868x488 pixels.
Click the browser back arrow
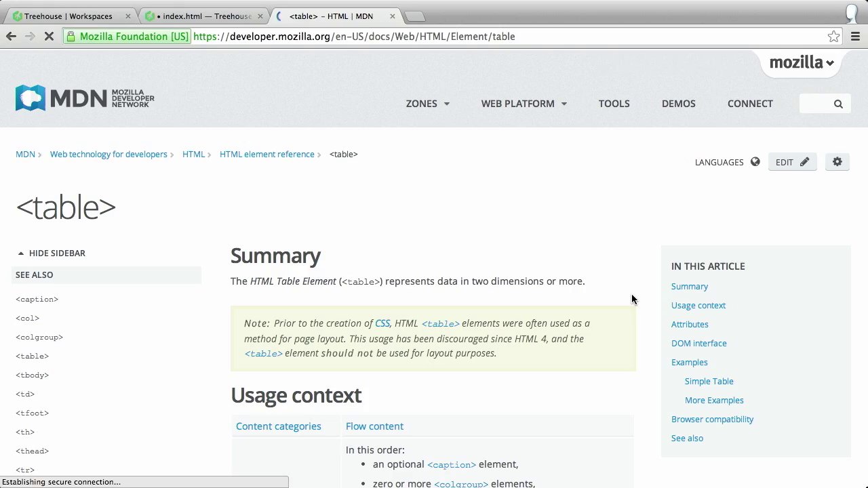(x=11, y=37)
